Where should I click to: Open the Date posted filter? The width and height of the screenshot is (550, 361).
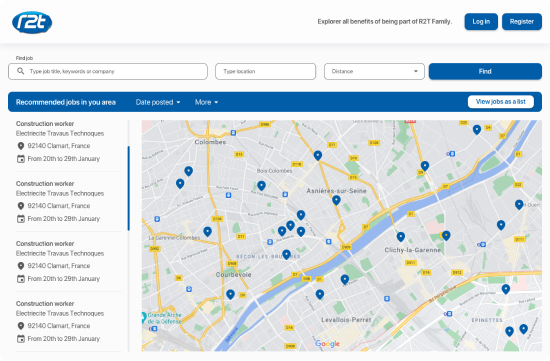(158, 102)
